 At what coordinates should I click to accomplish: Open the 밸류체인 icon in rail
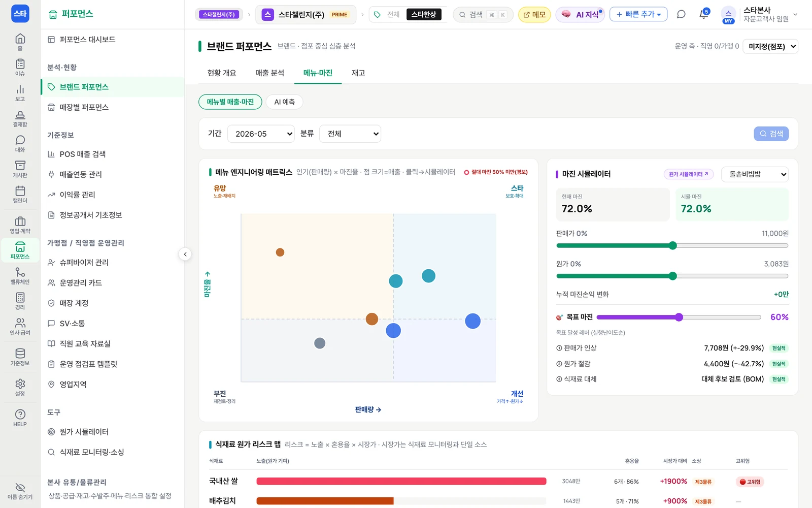20,275
